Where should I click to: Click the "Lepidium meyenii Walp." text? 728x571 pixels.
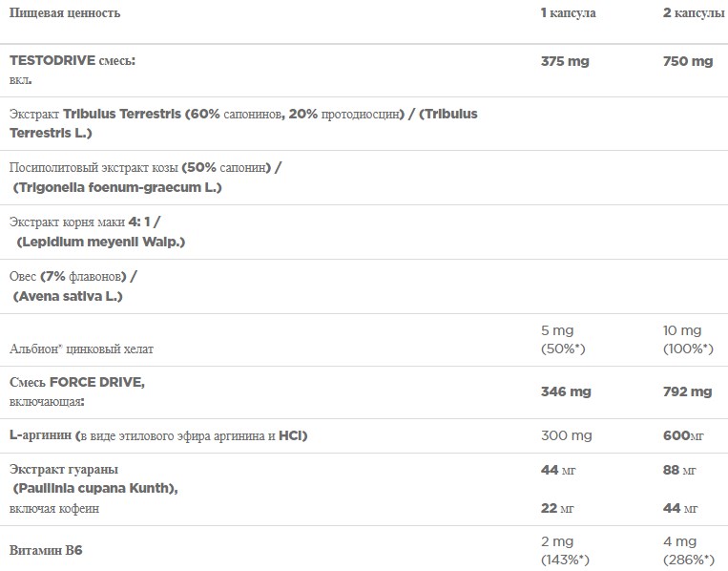pos(101,242)
